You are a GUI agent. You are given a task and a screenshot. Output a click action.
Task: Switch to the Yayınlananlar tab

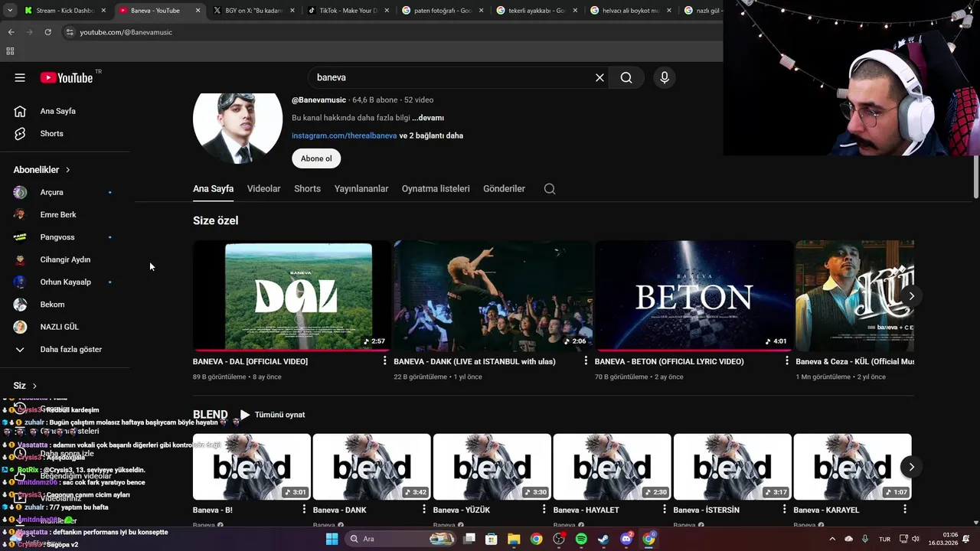361,188
